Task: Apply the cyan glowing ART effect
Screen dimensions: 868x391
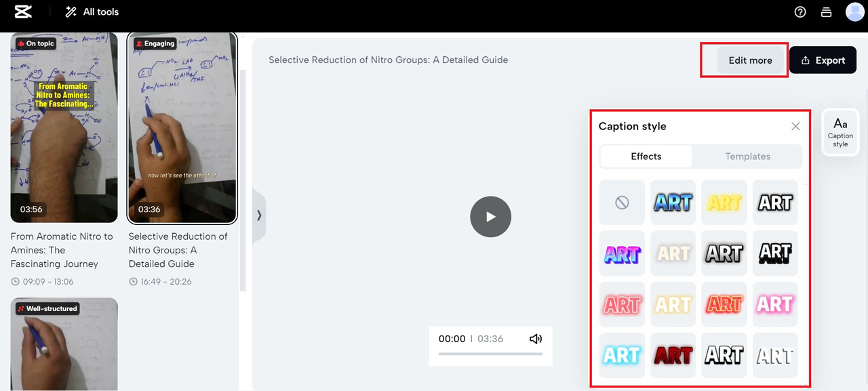Action: pos(622,355)
